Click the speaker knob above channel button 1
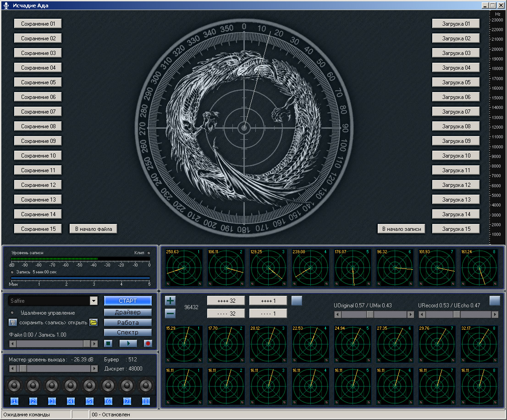The height and width of the screenshot is (420, 507). tap(14, 385)
